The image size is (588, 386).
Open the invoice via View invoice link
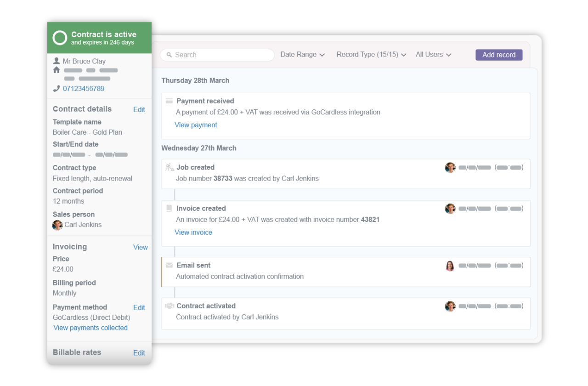(x=193, y=232)
